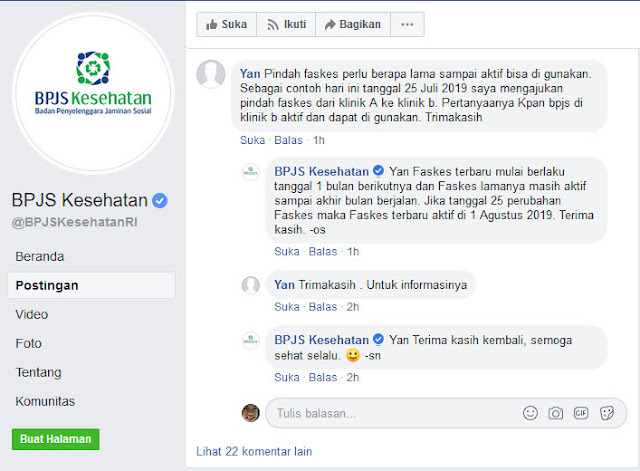The width and height of the screenshot is (640, 471).
Task: Click Balas under Yan's first comment
Action: coord(288,140)
